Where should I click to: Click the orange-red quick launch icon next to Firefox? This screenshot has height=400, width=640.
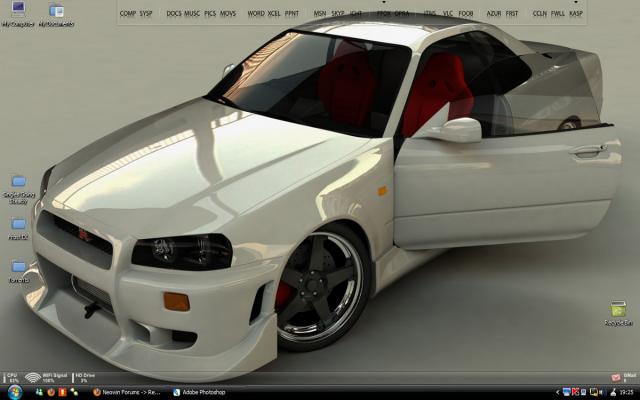click(62, 392)
